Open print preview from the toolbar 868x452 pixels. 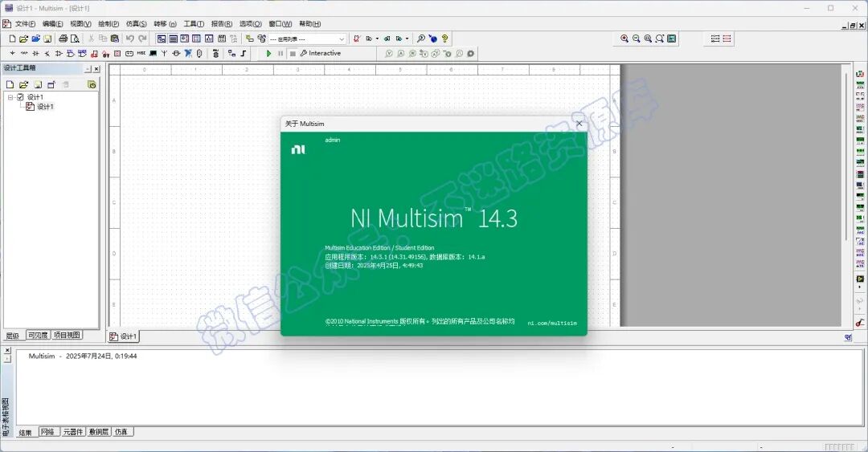click(x=75, y=39)
